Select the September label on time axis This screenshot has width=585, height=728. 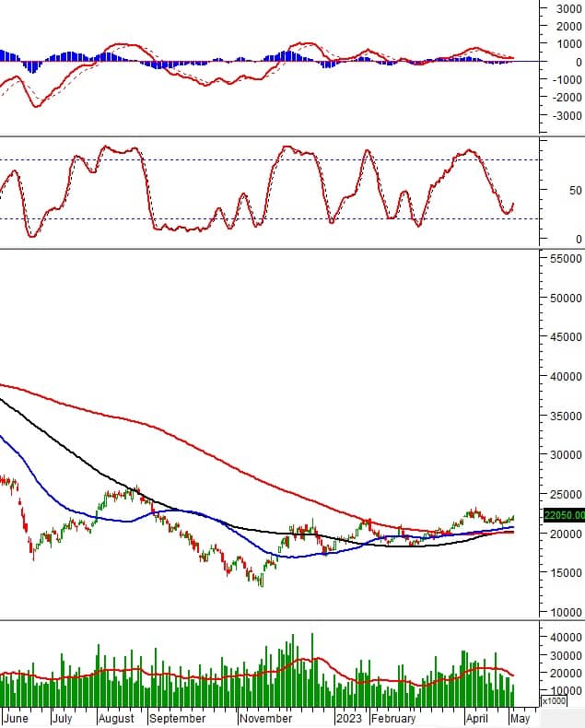tap(178, 718)
